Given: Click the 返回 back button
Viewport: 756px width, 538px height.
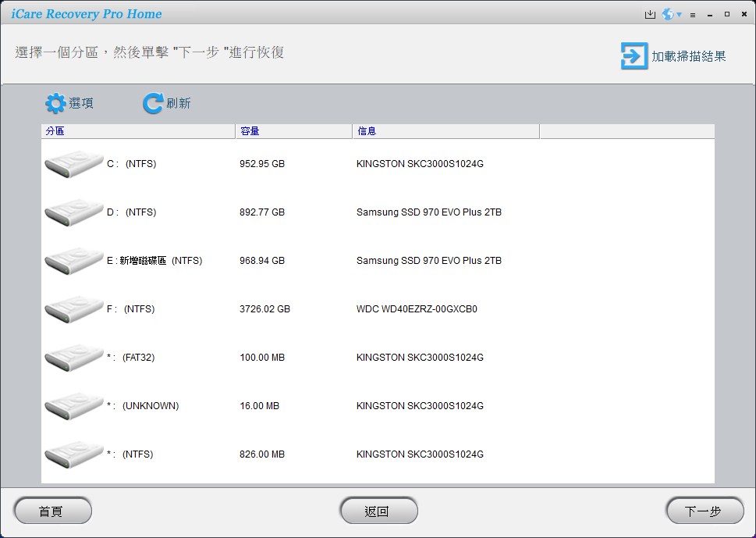Looking at the screenshot, I should (x=378, y=511).
